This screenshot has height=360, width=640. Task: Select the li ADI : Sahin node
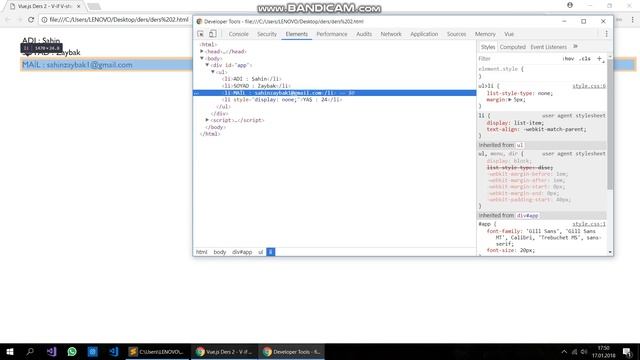(x=252, y=79)
